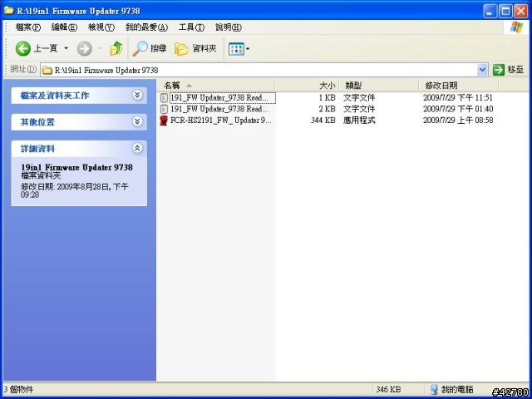Sort by 大小 Size column header
This screenshot has width=532, height=399.
307,86
